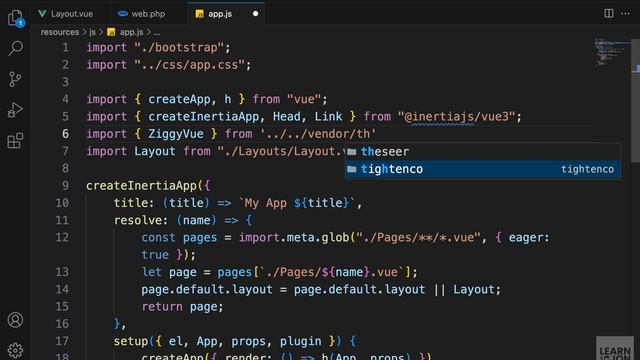Click the "@inertiajs/vue3" string
The width and height of the screenshot is (640, 360).
point(456,117)
